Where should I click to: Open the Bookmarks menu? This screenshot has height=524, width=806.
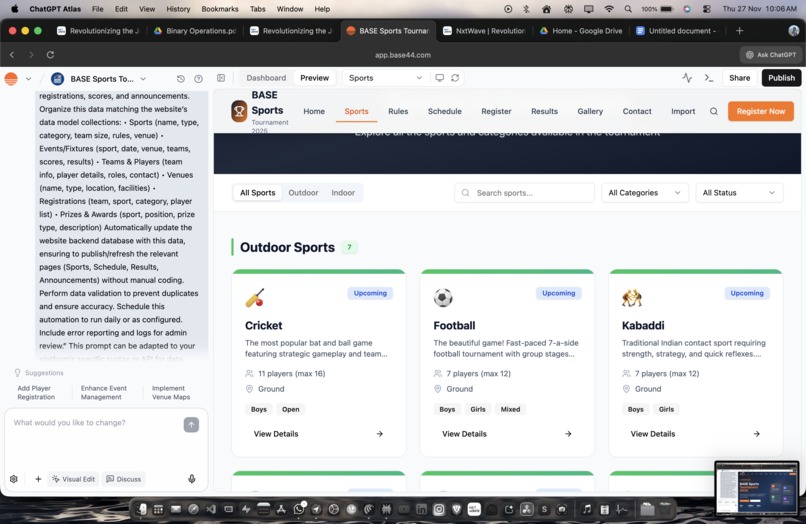(219, 9)
